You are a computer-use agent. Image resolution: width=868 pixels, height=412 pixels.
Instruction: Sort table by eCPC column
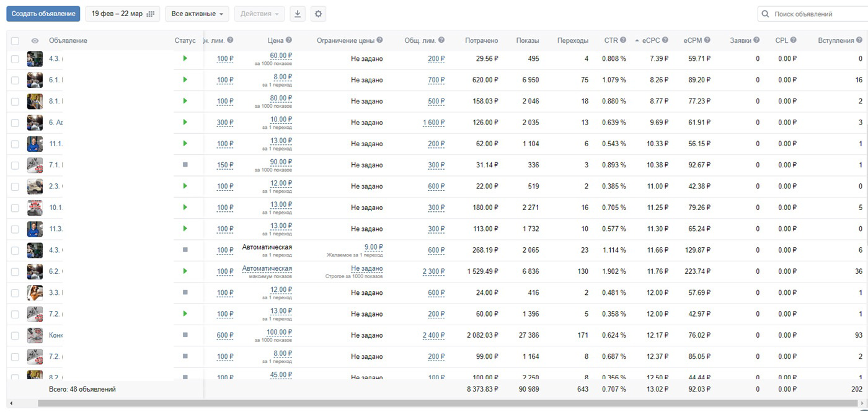click(651, 40)
